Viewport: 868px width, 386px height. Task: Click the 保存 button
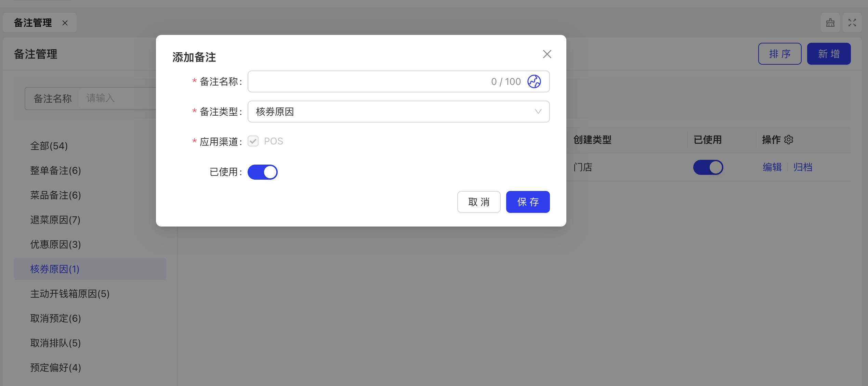tap(528, 202)
